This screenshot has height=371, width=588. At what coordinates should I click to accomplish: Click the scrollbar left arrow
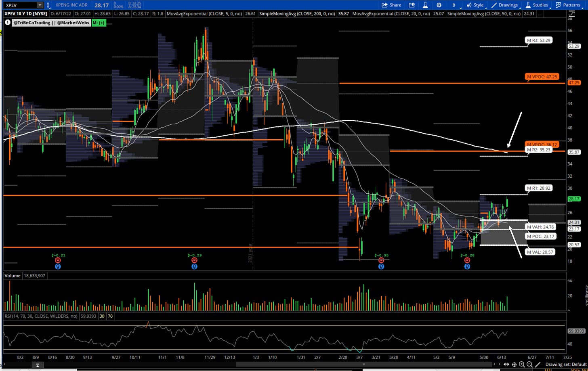click(5, 365)
